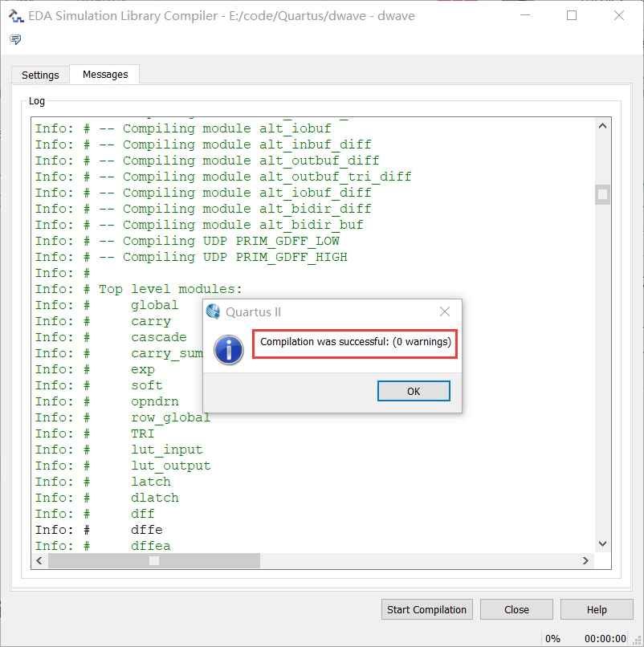Click the log scroll up arrow

(x=602, y=126)
